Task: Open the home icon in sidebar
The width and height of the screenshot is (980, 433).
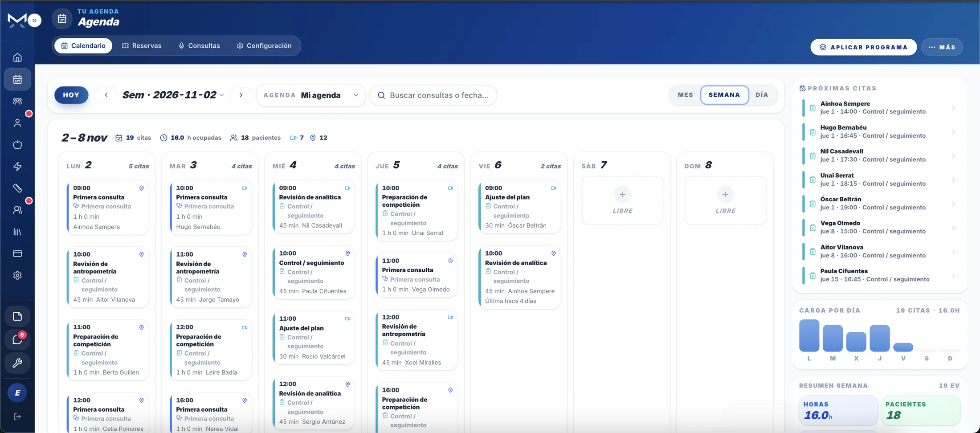Action: [x=17, y=57]
